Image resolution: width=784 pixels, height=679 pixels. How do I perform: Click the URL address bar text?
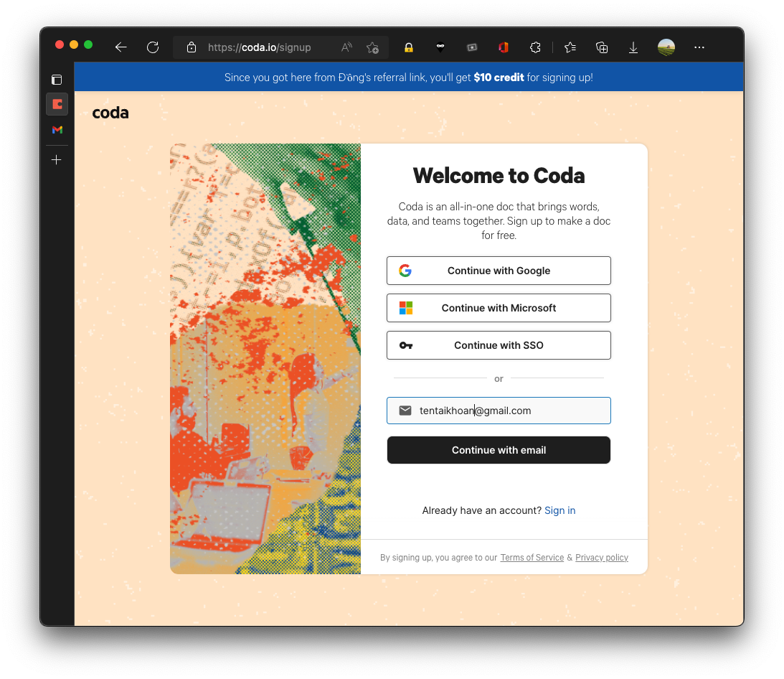click(x=259, y=47)
